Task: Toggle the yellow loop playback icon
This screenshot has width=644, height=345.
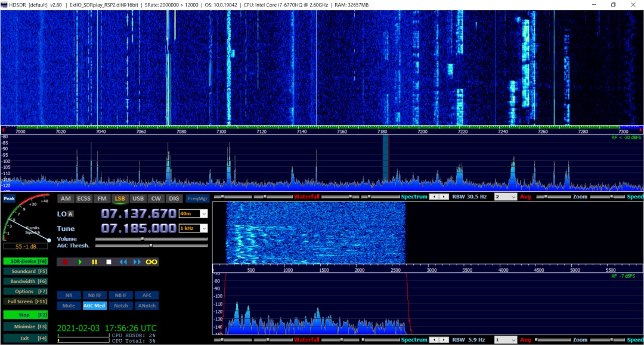Action: pos(152,262)
